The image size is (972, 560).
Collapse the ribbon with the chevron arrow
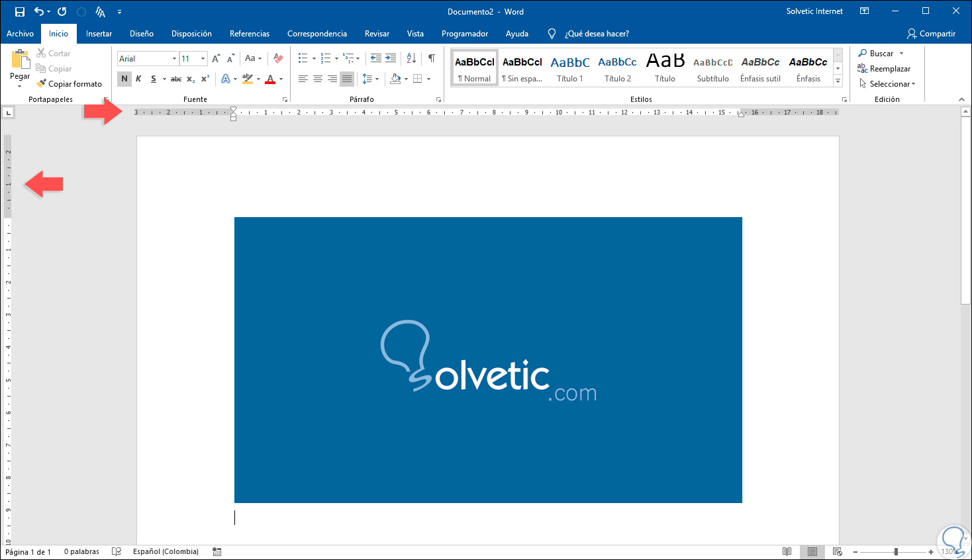click(961, 99)
